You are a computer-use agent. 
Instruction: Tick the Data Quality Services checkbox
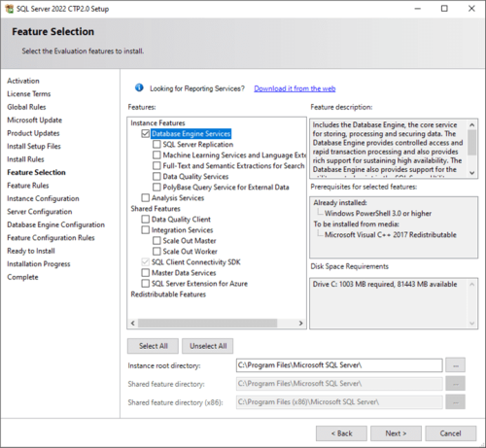tap(156, 176)
